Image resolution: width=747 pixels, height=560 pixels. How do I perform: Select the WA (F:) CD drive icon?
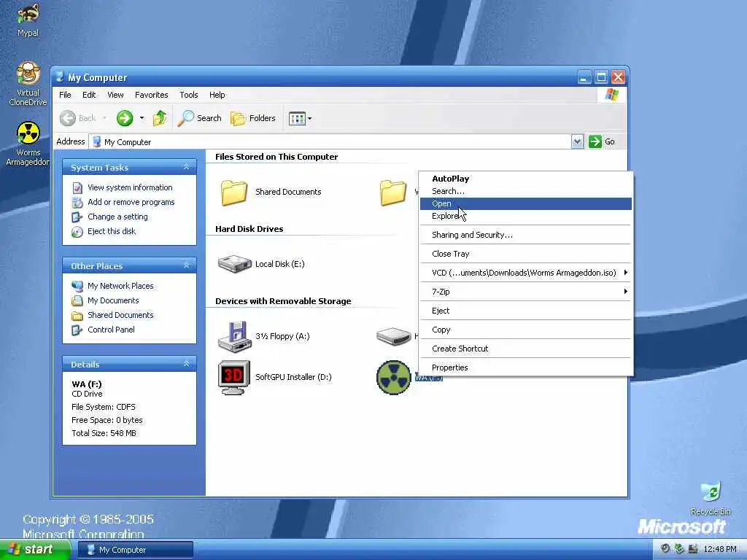(393, 378)
